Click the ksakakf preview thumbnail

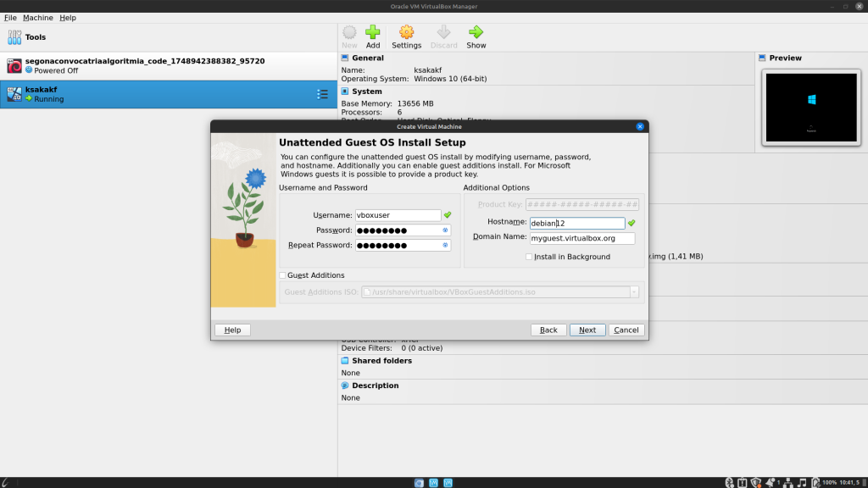(811, 108)
